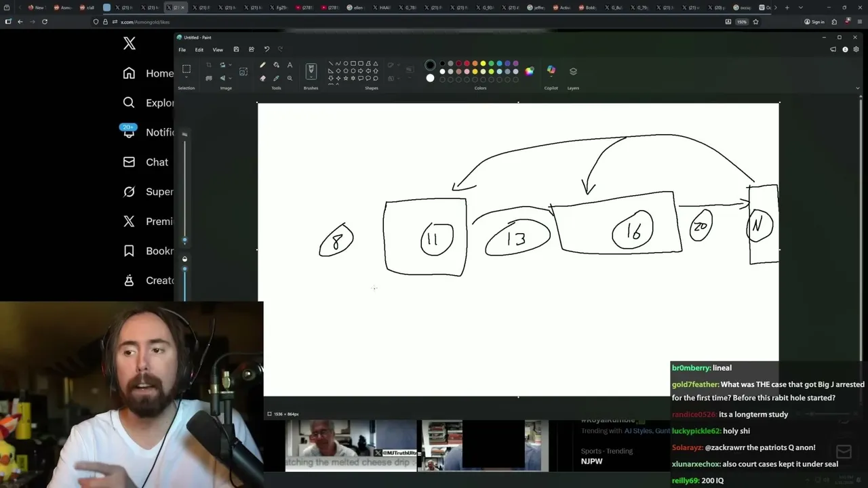868x488 pixels.
Task: Open the Copilot button in Paint
Action: point(551,70)
